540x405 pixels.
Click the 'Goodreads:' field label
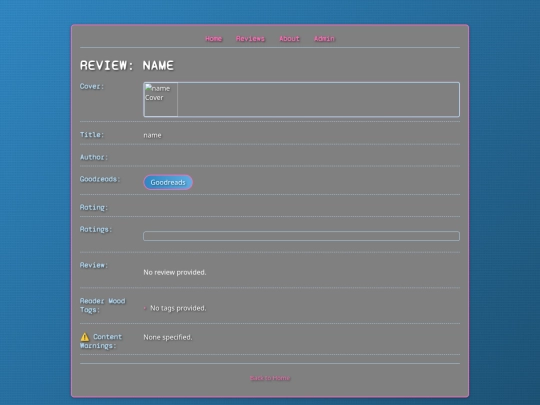coord(100,179)
